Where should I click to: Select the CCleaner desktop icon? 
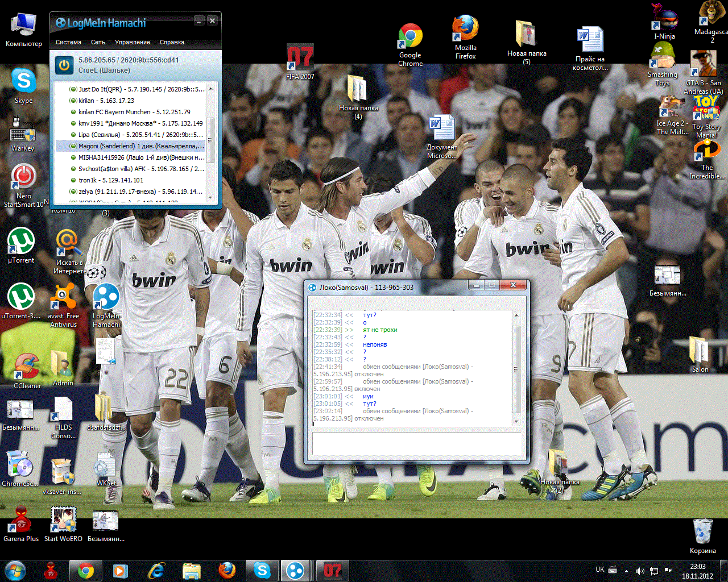tap(27, 371)
